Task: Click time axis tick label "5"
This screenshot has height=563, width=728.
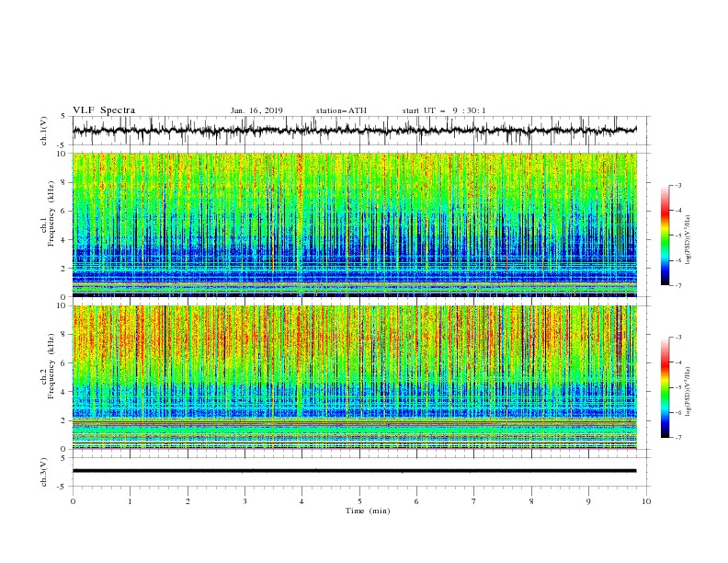Action: [x=359, y=501]
